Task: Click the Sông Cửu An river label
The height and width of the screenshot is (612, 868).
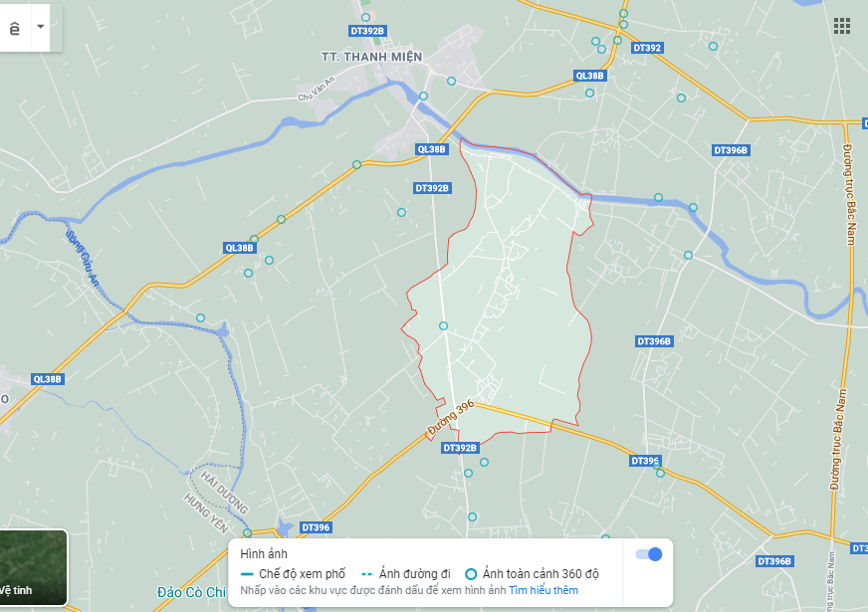Action: click(x=83, y=259)
